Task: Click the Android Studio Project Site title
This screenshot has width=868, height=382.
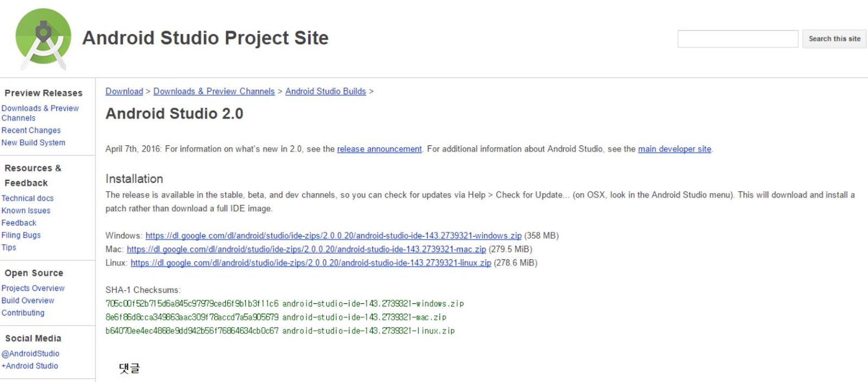Action: (x=205, y=38)
